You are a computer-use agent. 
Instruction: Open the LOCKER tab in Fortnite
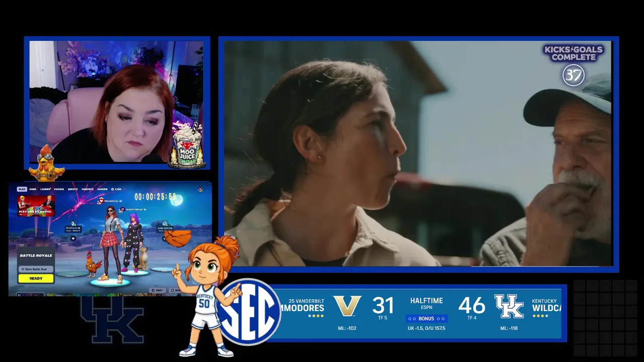(x=45, y=189)
